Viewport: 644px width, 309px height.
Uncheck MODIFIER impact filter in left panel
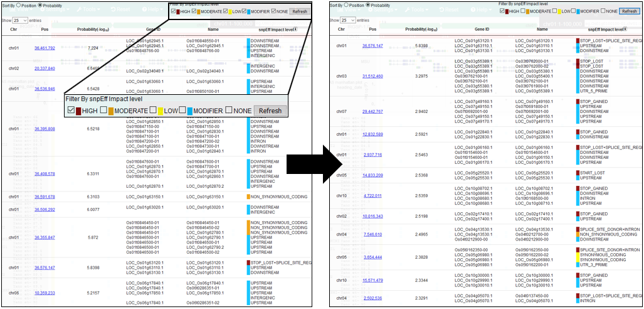(245, 11)
